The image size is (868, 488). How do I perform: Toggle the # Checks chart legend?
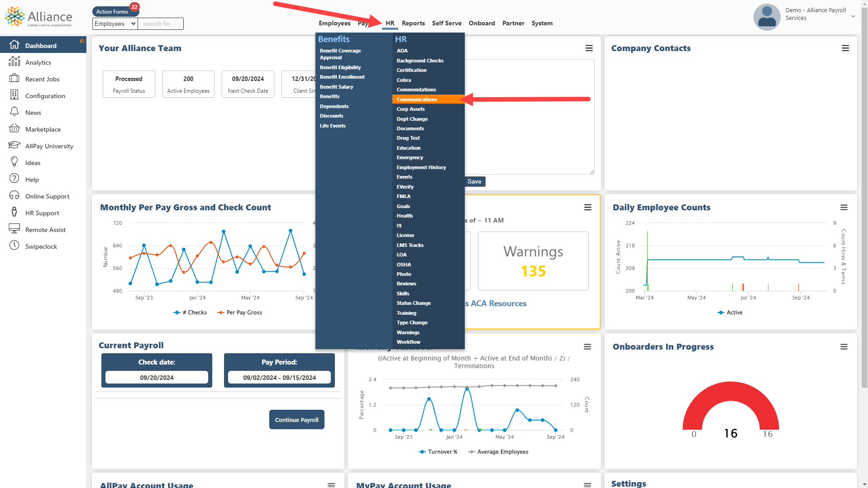190,313
